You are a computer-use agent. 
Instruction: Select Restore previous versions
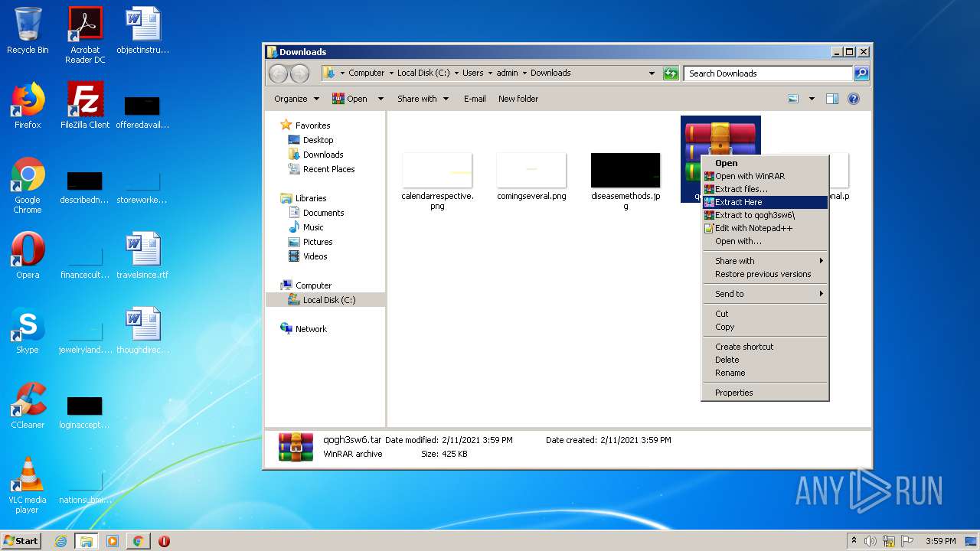point(765,274)
